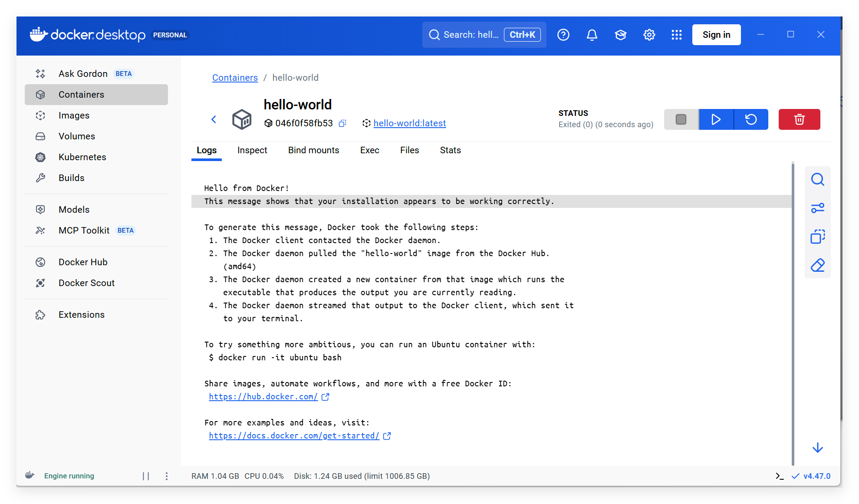Click the grey stop container button
The image size is (859, 504).
681,119
